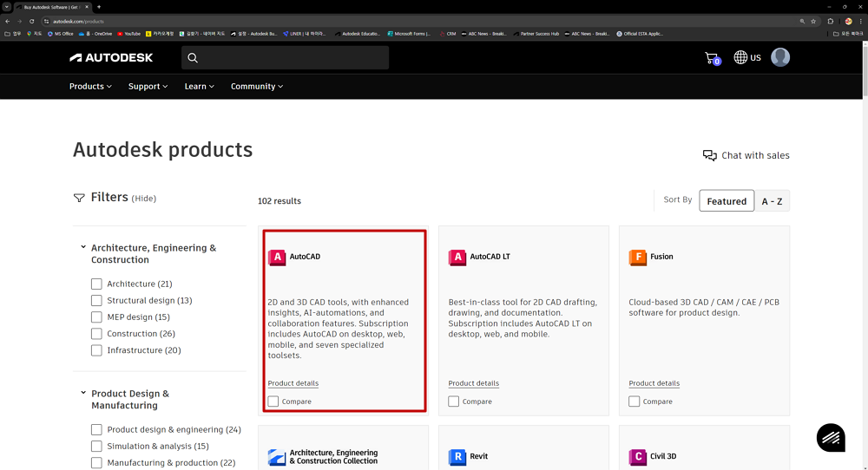This screenshot has height=470, width=868.
Task: Click the AutoCAD product icon
Action: pos(277,258)
